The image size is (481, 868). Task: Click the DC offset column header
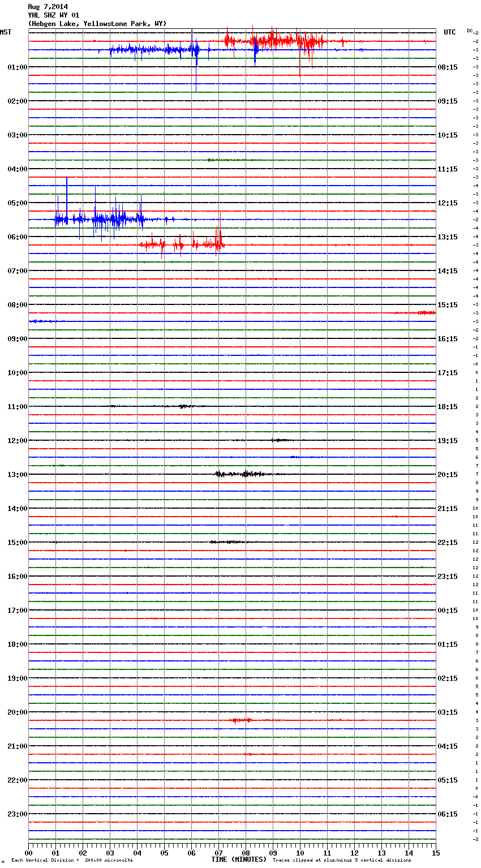coord(470,31)
